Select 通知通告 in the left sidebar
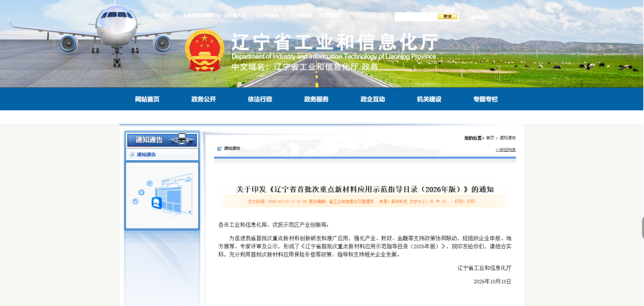The height and width of the screenshot is (306, 644). (x=146, y=155)
